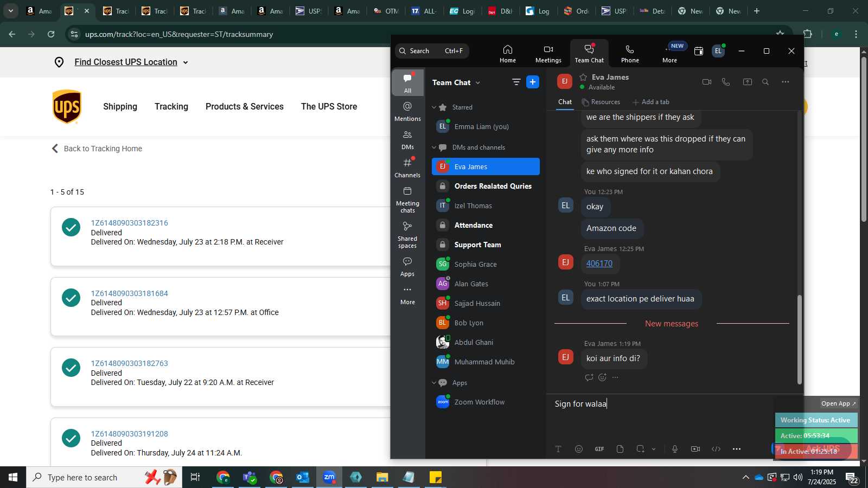Open tracking number 1Z6148090303181684
The width and height of the screenshot is (868, 488).
pyautogui.click(x=130, y=293)
